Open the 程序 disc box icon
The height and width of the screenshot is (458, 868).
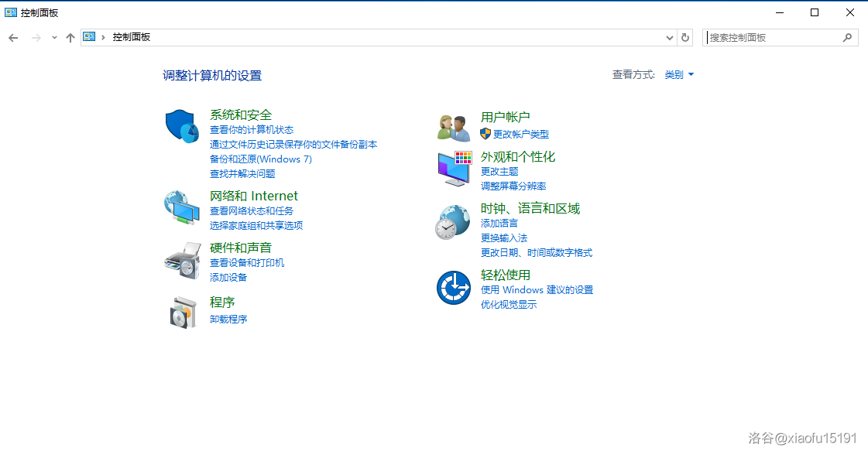pos(184,313)
